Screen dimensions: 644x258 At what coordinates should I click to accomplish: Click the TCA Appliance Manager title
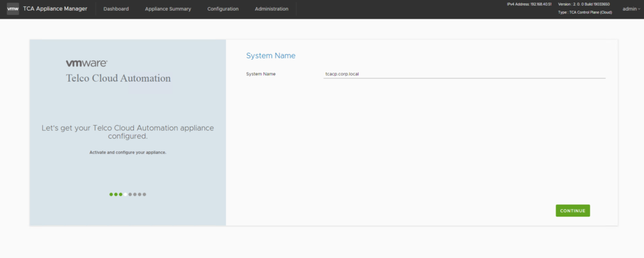(55, 9)
